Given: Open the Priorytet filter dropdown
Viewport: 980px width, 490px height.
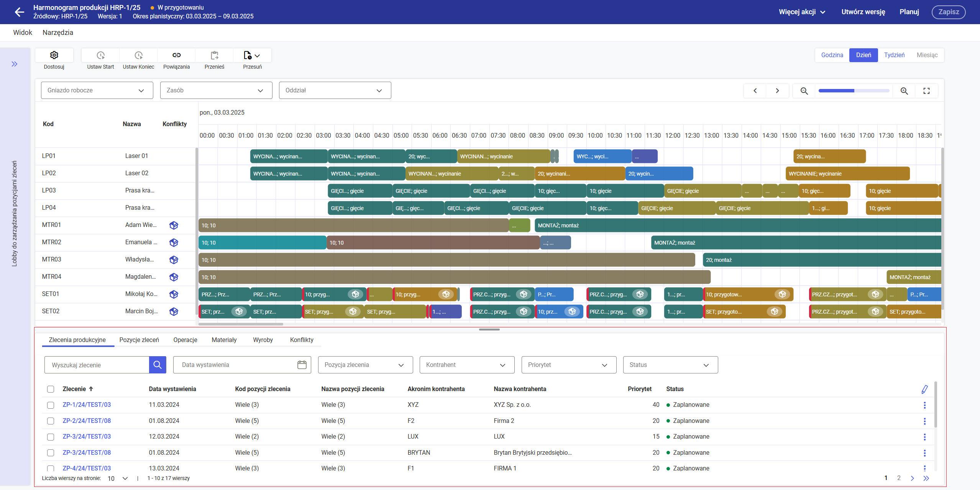Looking at the screenshot, I should tap(568, 365).
